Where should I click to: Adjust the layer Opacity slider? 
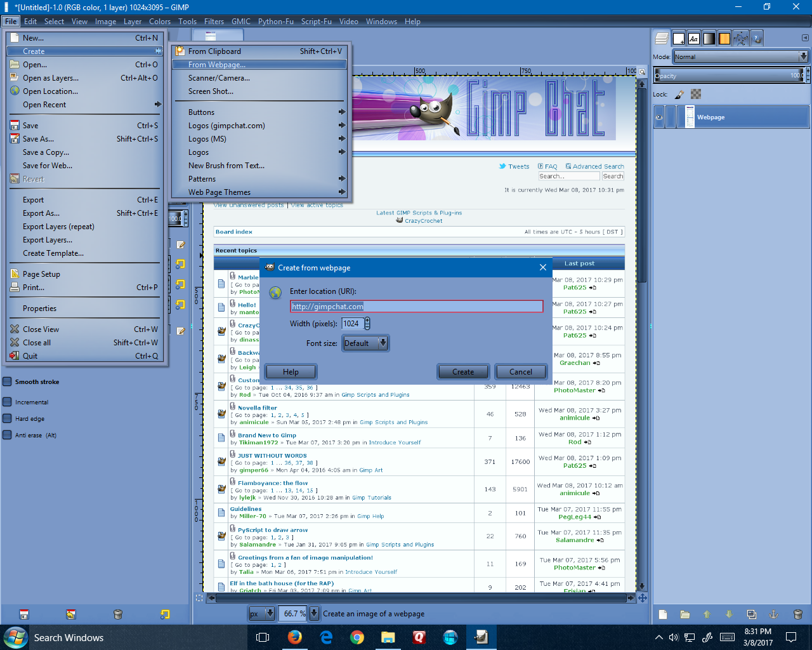731,76
